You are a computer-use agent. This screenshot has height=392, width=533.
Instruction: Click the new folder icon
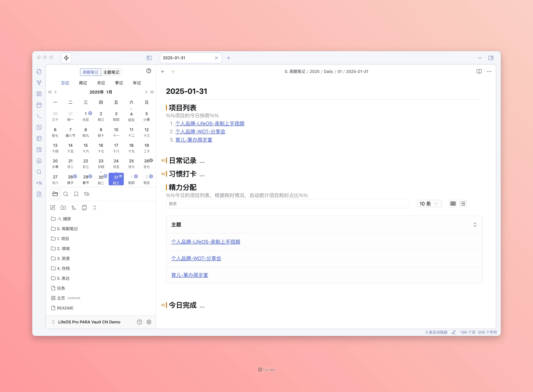(63, 208)
